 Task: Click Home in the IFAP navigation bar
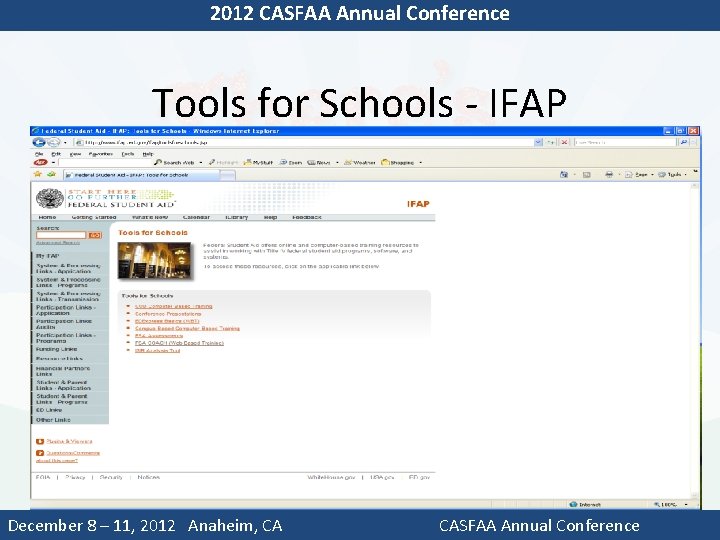(47, 218)
